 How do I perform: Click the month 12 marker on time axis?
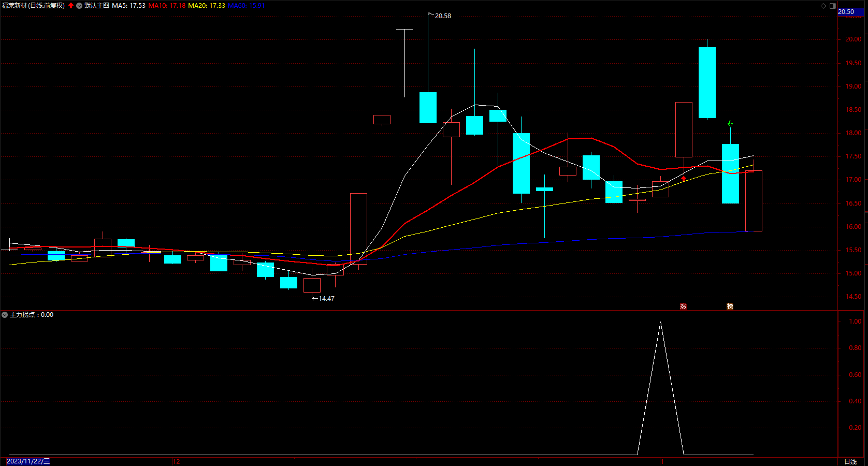[176, 461]
